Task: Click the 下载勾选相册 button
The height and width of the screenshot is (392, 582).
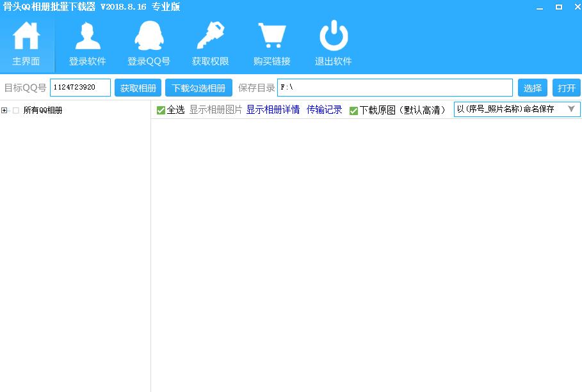Action: tap(198, 88)
